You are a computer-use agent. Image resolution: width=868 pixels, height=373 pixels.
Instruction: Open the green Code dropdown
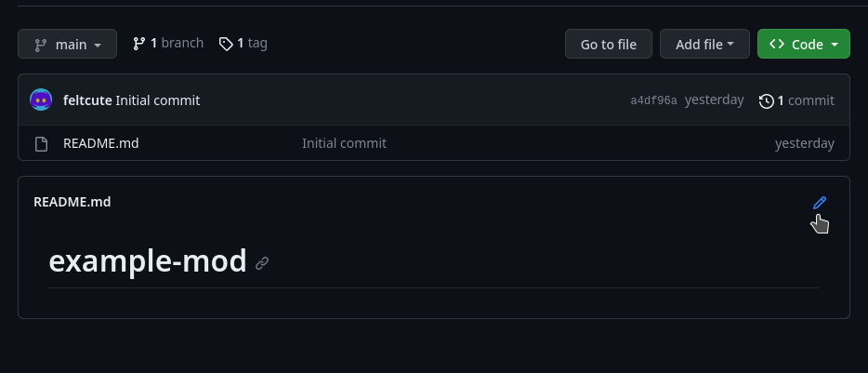[x=803, y=44]
